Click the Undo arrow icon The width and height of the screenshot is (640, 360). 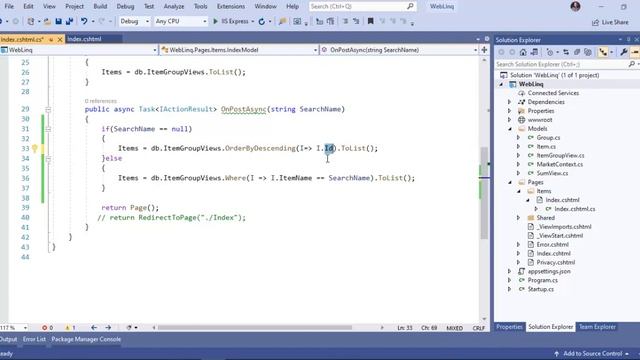tap(84, 21)
